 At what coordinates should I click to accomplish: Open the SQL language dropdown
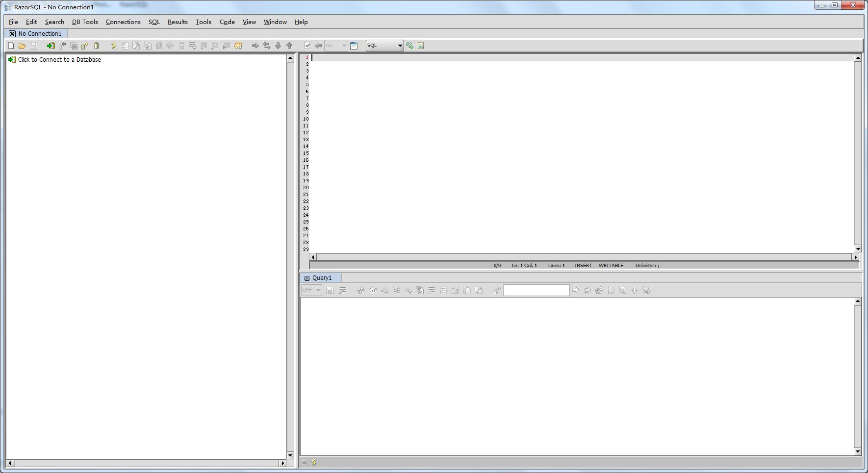pos(384,46)
